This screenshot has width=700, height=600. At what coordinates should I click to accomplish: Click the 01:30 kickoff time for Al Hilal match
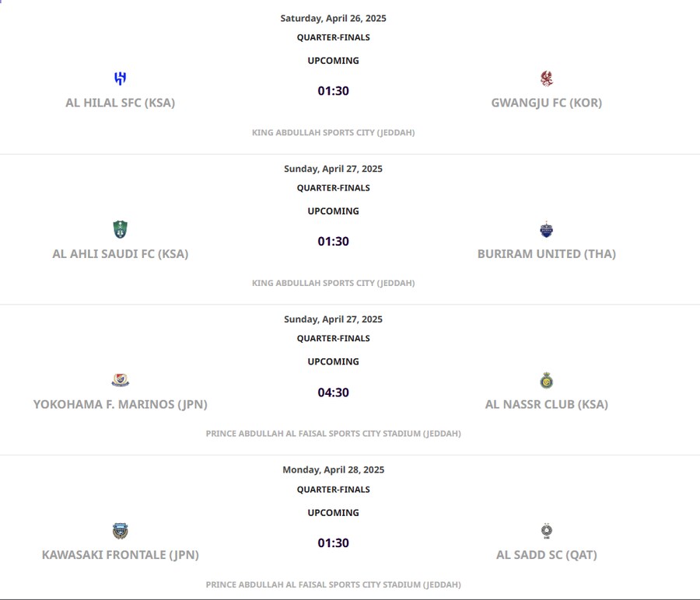[x=333, y=90]
